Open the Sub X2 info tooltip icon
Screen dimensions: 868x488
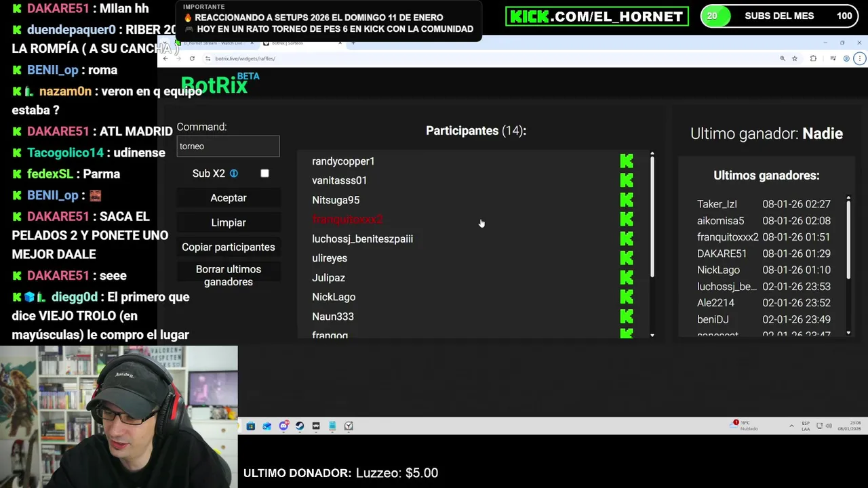click(x=234, y=174)
